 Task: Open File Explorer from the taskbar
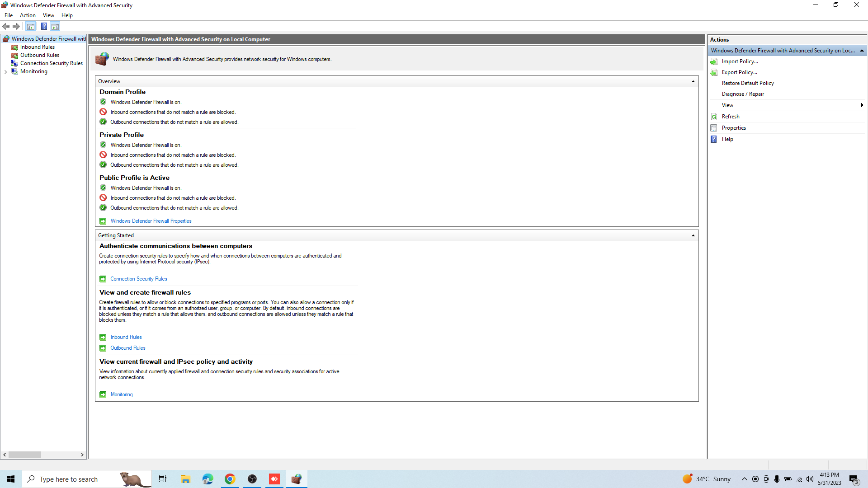pyautogui.click(x=185, y=479)
